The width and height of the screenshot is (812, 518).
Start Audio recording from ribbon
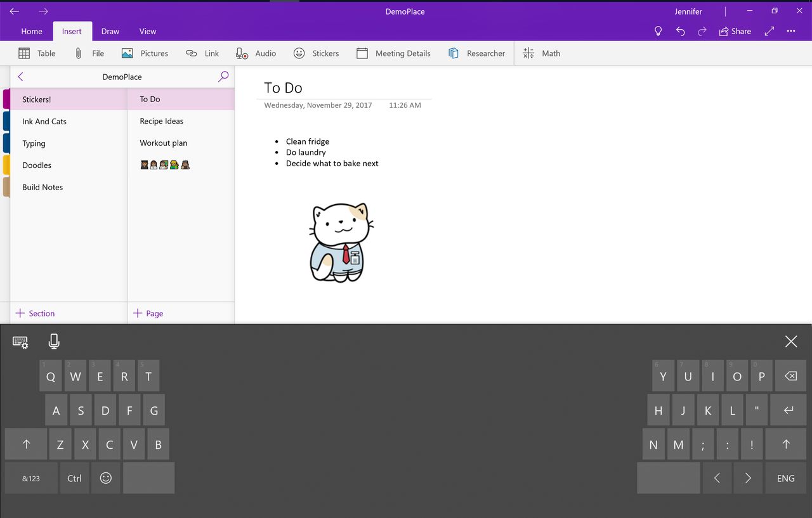[256, 53]
